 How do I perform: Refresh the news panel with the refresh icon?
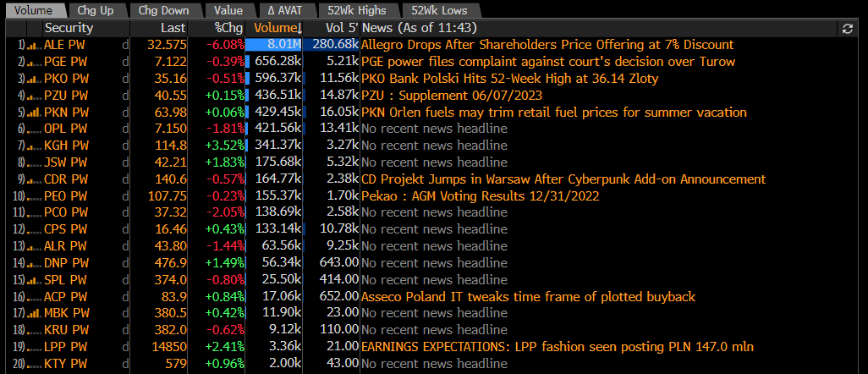click(847, 28)
